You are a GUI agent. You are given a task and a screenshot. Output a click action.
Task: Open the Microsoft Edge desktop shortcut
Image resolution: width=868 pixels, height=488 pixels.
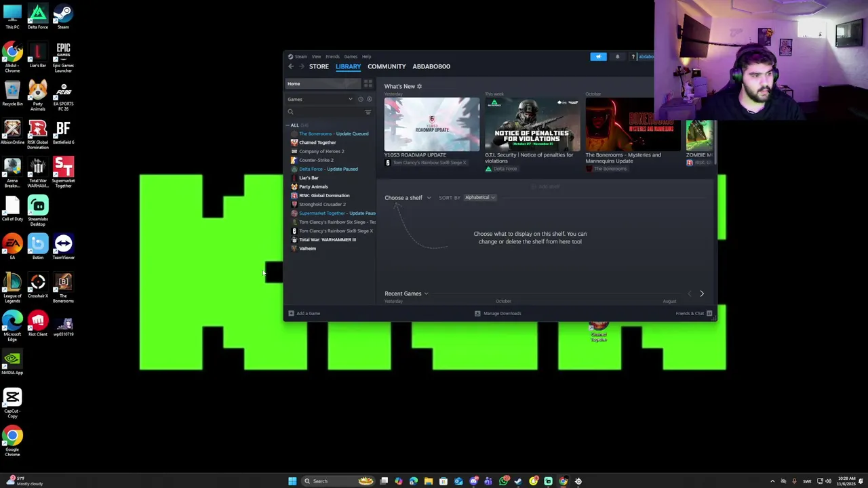tap(12, 326)
